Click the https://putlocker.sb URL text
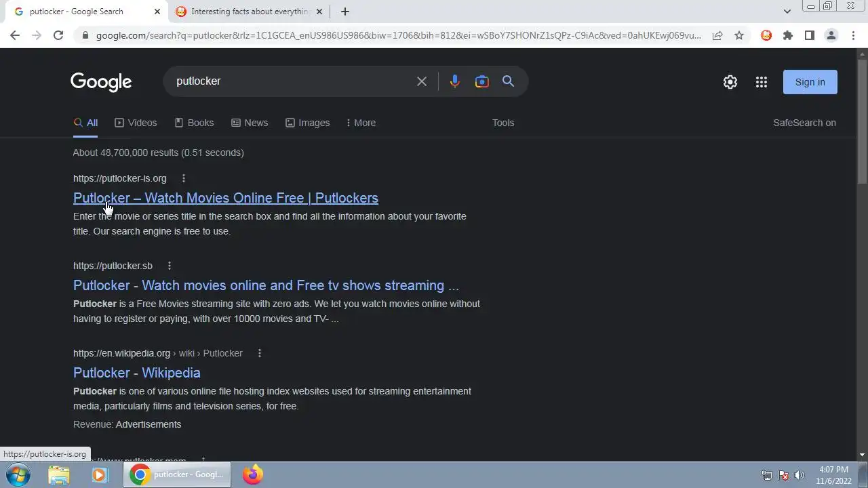 [113, 266]
